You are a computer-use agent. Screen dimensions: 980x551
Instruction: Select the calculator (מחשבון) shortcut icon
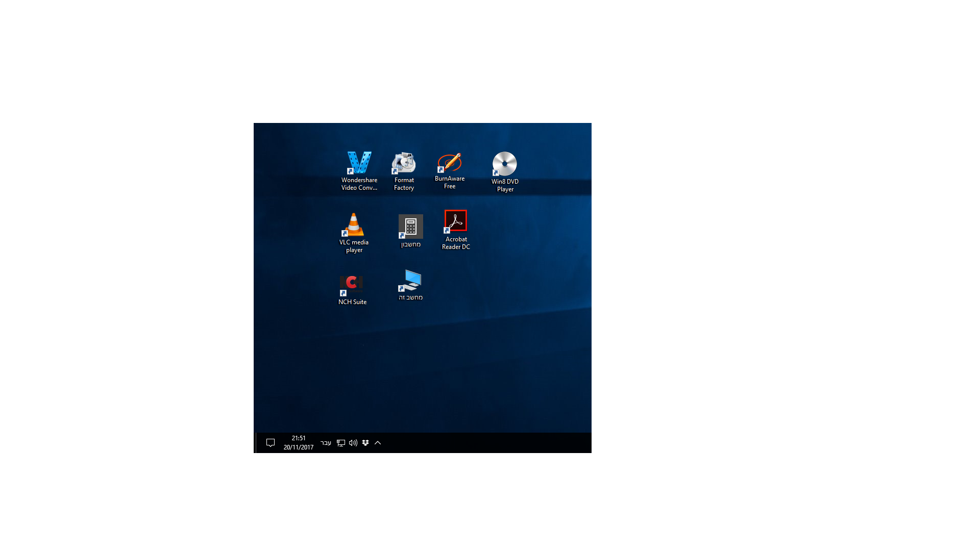[411, 227]
